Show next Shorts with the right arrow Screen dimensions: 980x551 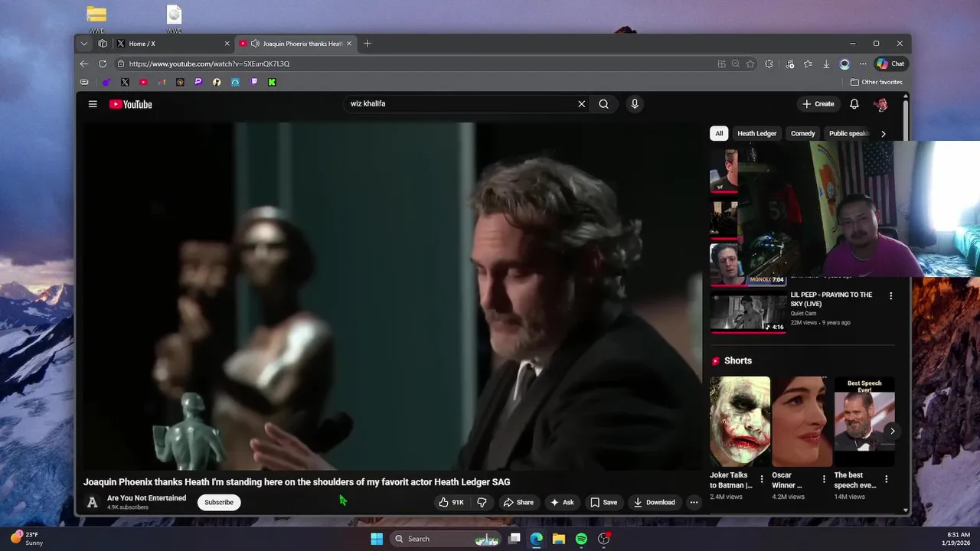coord(892,431)
